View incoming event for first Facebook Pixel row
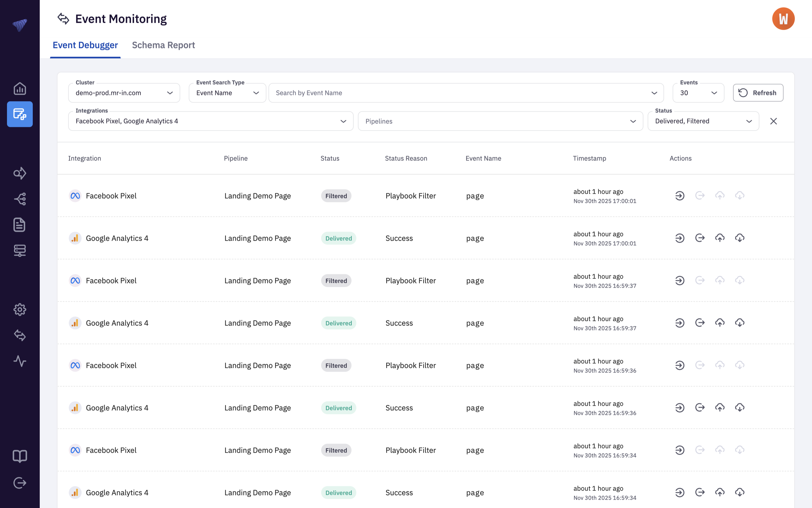This screenshot has height=508, width=812. coord(680,196)
